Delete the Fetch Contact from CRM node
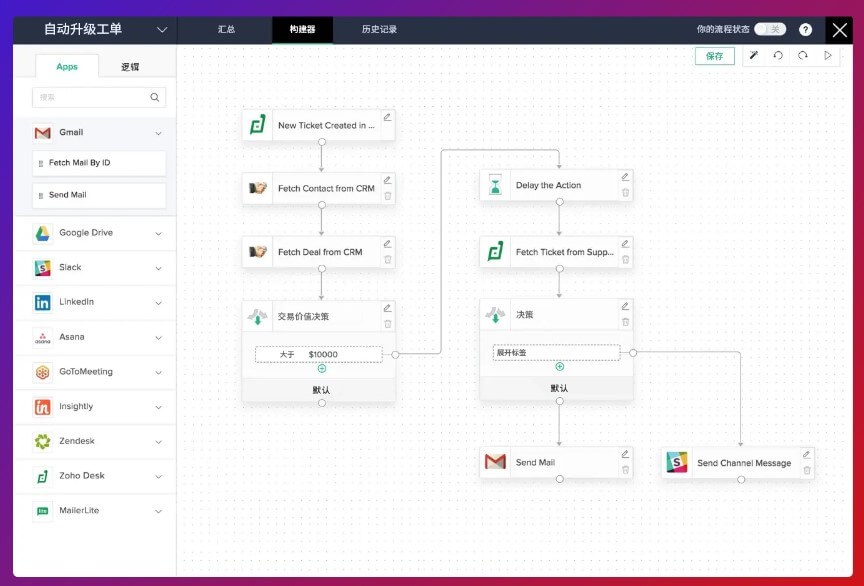 click(x=387, y=196)
